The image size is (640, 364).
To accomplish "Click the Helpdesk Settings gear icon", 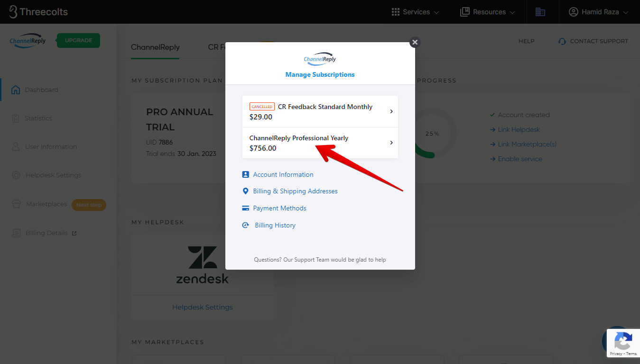I will (x=16, y=175).
